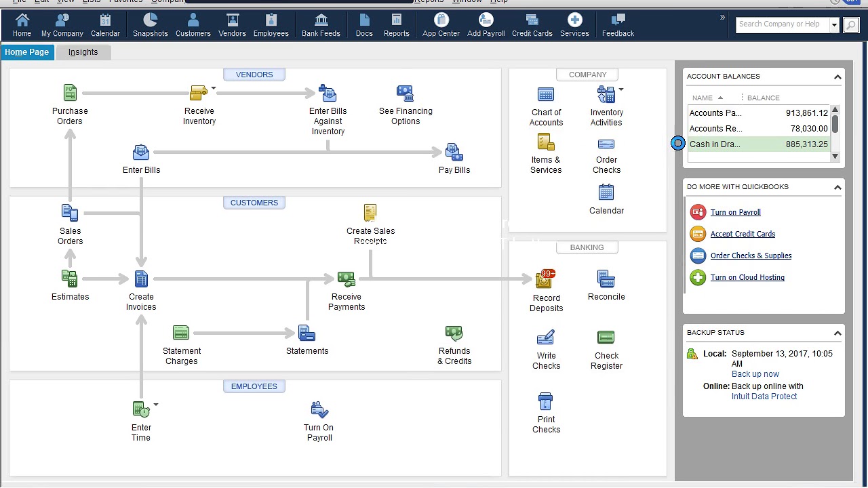Select Cash in Drawer balance row
Screen dimensions: 868x488
pos(759,144)
